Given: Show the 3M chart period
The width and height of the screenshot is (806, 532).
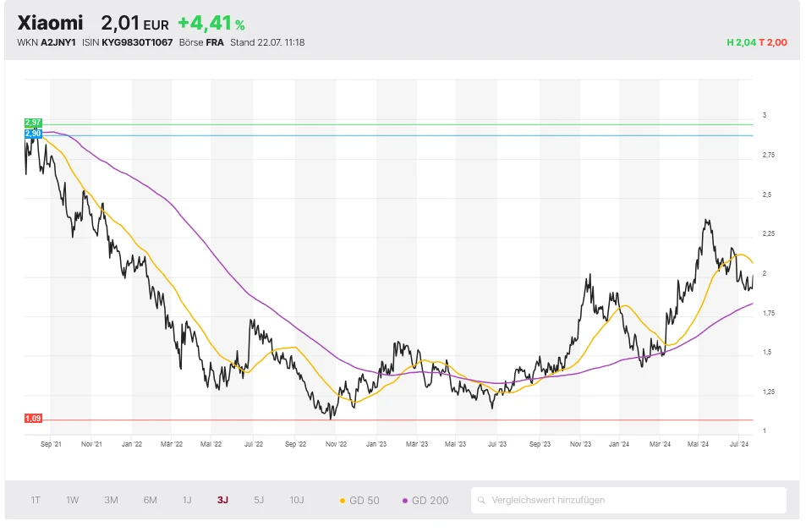Looking at the screenshot, I should point(111,500).
